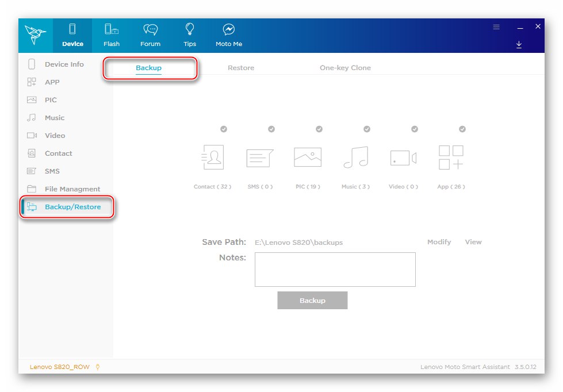This screenshot has width=563, height=392.
Task: Select SMS in the sidebar
Action: point(66,171)
